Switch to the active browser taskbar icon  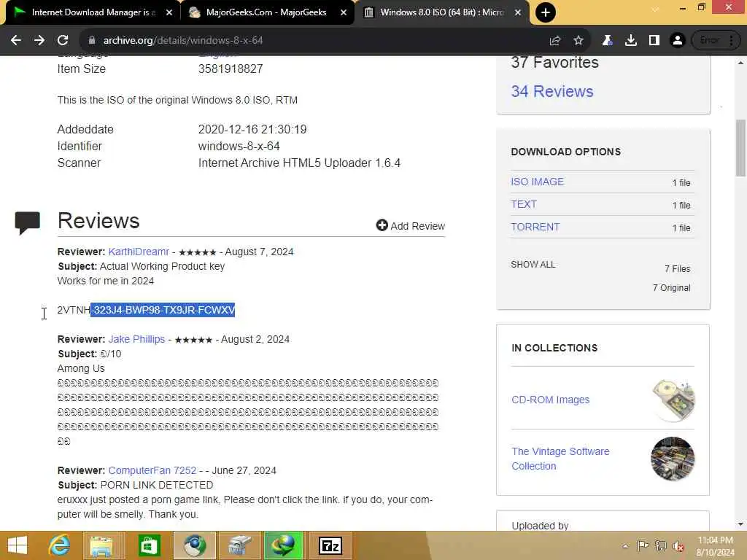195,545
